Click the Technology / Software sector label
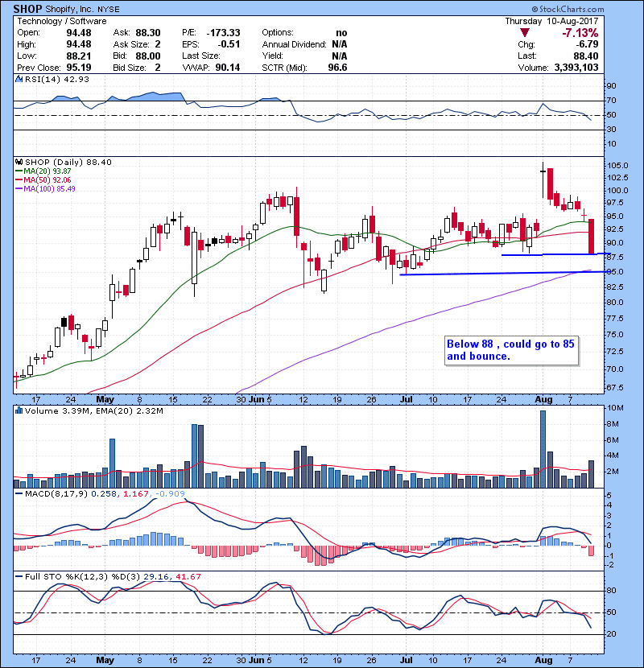644x668 pixels. tap(62, 21)
